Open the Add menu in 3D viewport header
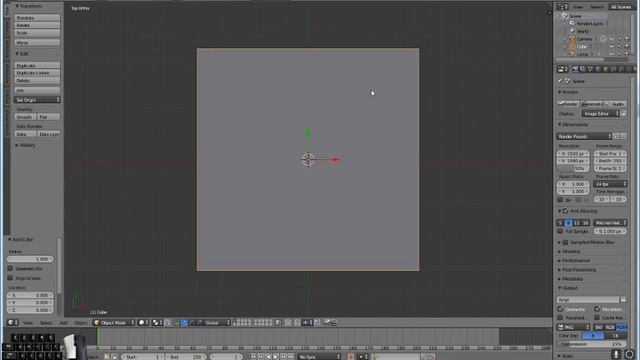This screenshot has width=640, height=360. coord(64,322)
